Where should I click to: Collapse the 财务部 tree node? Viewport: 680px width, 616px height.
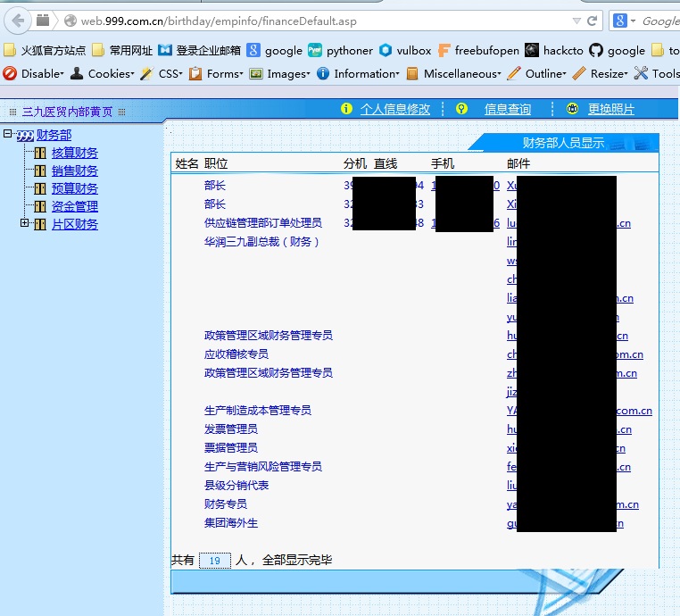[x=7, y=134]
